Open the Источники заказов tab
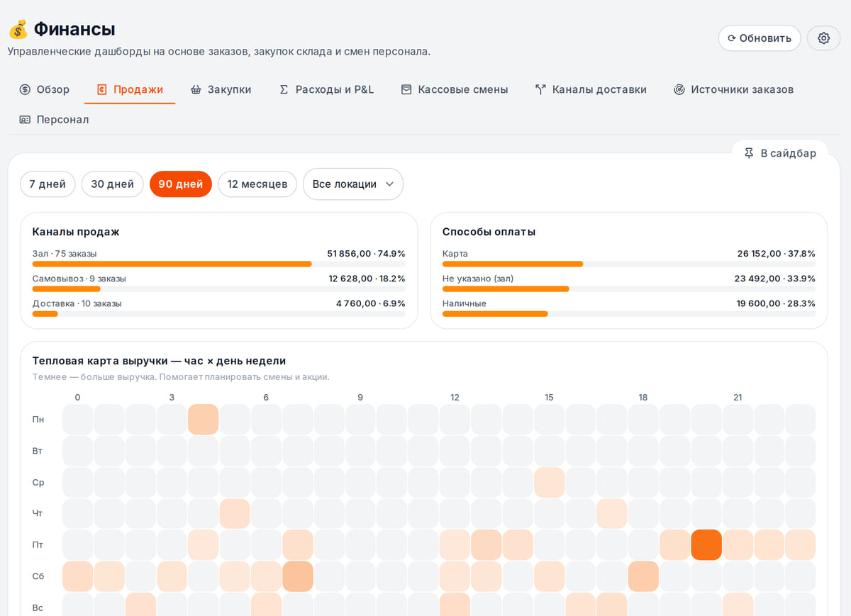Image resolution: width=851 pixels, height=616 pixels. pos(734,89)
